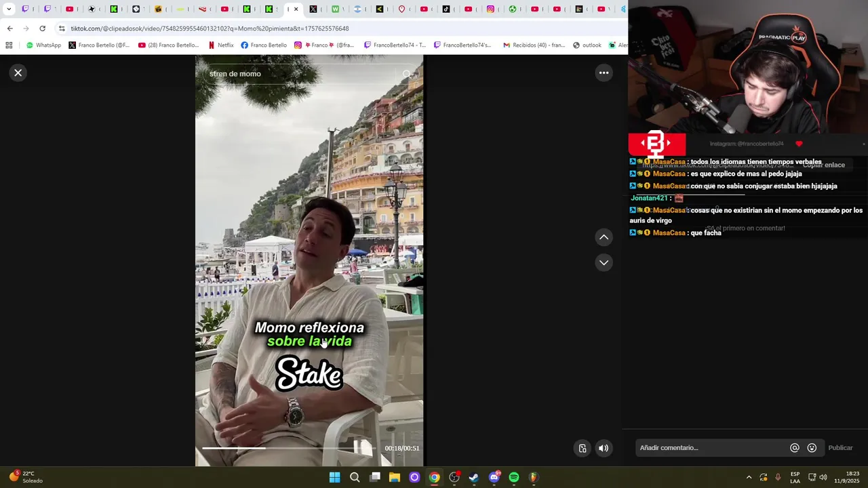Switch to the first Twitch tab

(26, 9)
